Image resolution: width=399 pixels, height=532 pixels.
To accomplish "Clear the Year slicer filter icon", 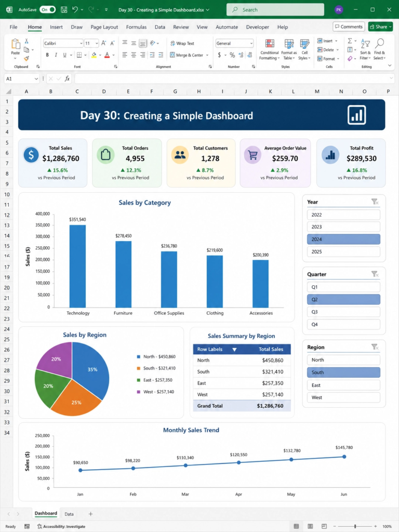I will pyautogui.click(x=375, y=202).
